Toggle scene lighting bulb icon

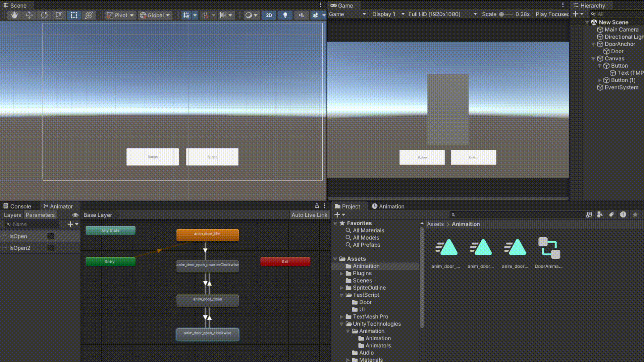point(285,15)
